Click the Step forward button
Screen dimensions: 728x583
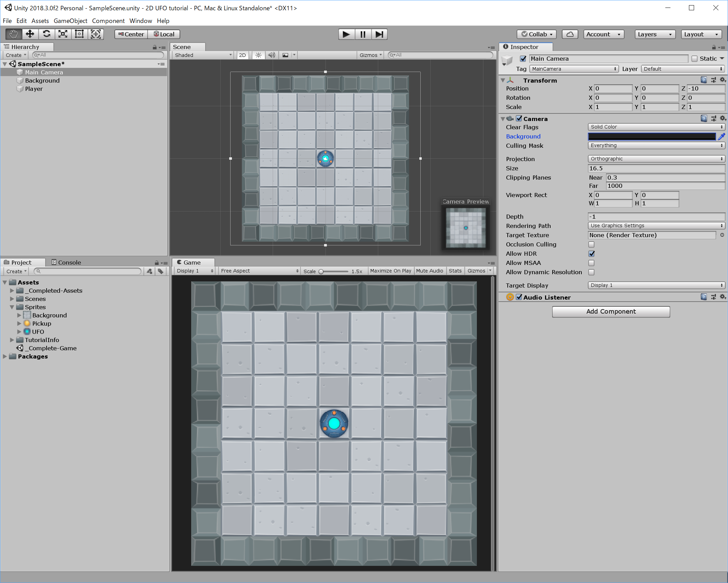pos(379,34)
